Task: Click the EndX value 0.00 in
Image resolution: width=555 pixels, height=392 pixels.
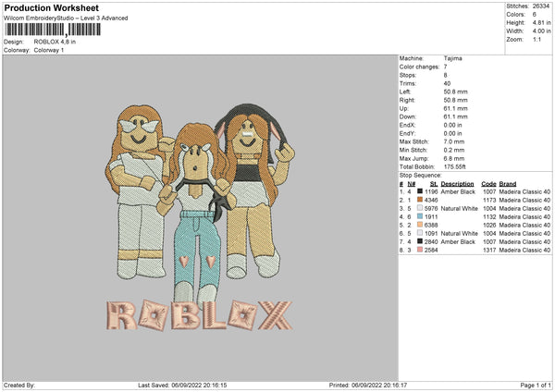Action: [452, 125]
